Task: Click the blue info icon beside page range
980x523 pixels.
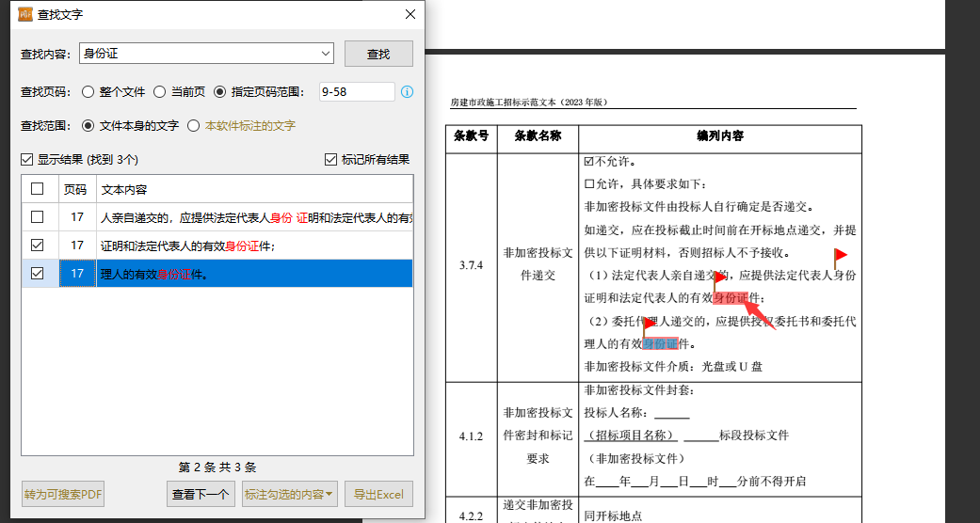Action: (x=407, y=92)
